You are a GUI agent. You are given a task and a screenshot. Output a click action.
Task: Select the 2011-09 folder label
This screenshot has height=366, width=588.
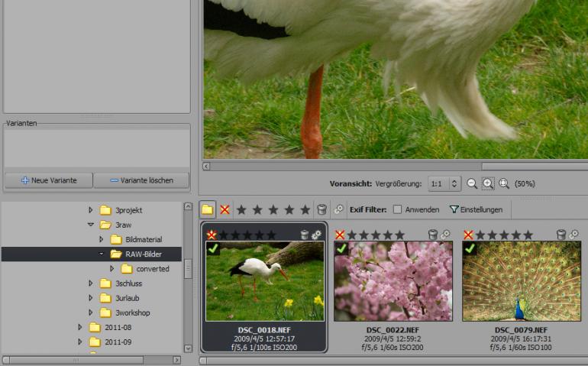pyautogui.click(x=118, y=342)
